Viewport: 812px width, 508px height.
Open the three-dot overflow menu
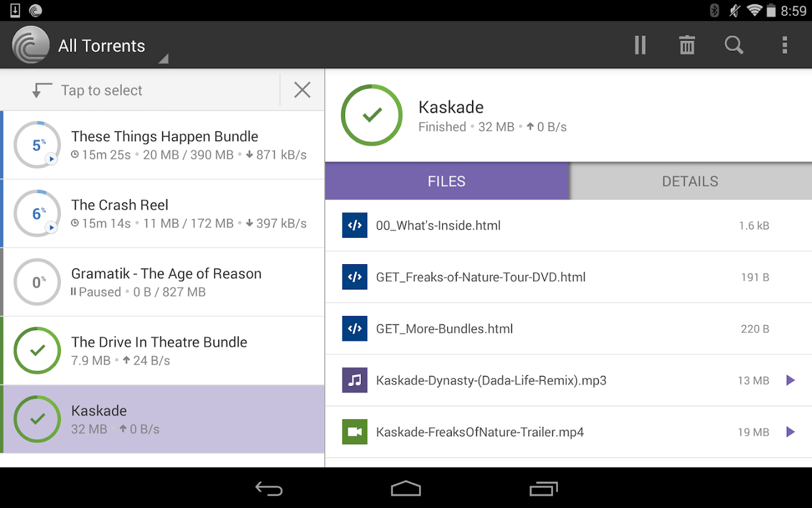[x=784, y=45]
